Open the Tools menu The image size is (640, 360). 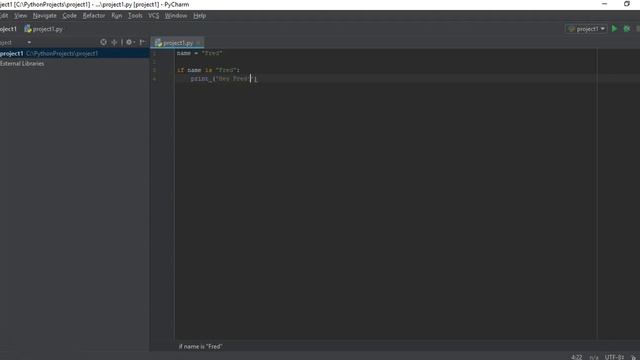tap(135, 16)
